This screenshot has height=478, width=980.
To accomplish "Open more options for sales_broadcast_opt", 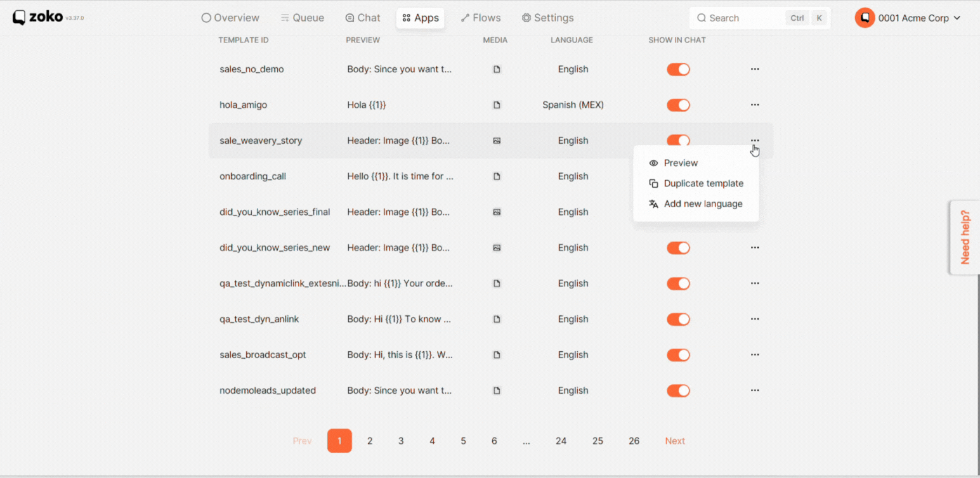I will [x=755, y=354].
